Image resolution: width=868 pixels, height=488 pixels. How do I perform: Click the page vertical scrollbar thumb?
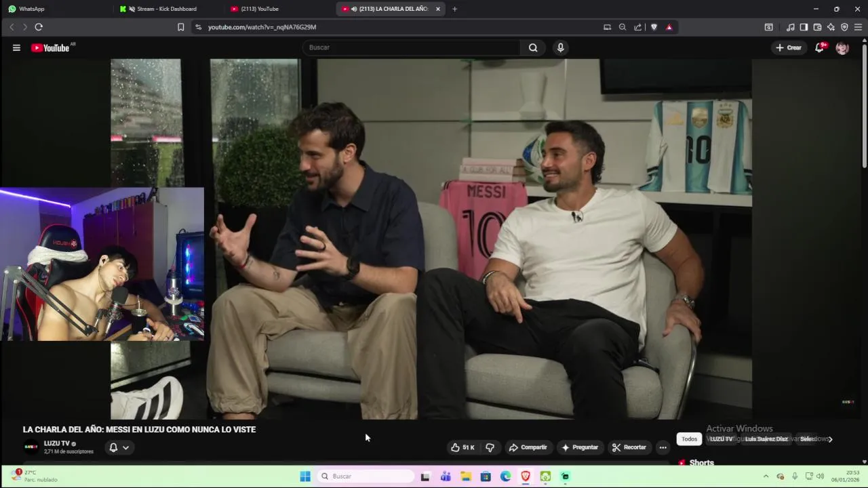point(865,105)
